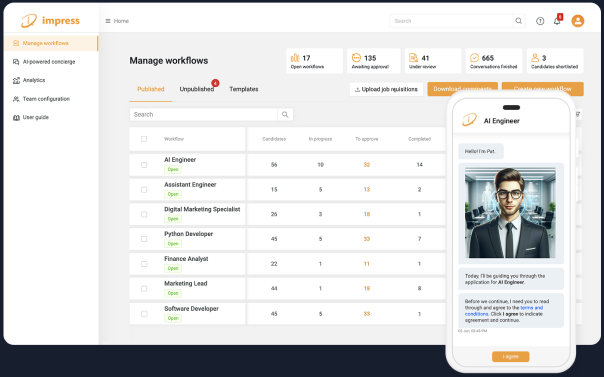
Task: Check the Digital Marketing Specialist row checkbox
Action: pyautogui.click(x=144, y=214)
